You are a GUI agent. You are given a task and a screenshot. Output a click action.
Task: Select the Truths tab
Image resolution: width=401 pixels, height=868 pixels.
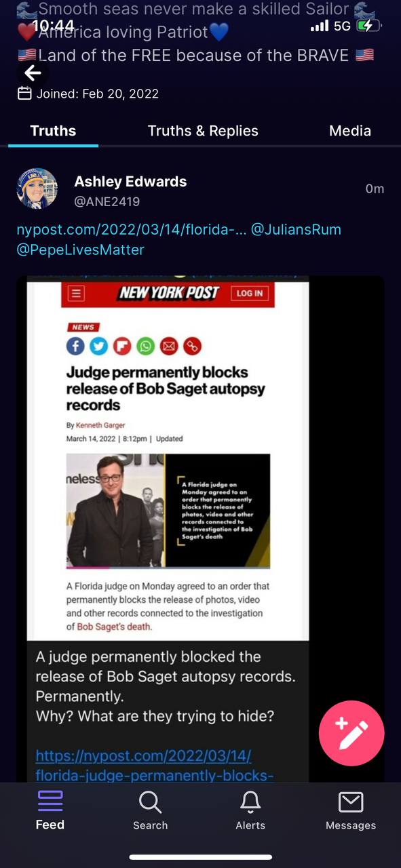pyautogui.click(x=53, y=131)
